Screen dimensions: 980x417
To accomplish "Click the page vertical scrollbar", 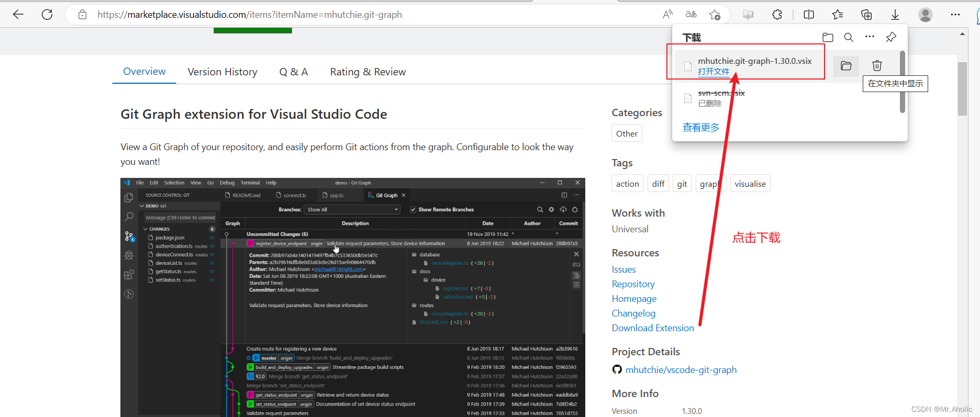I will (962, 88).
